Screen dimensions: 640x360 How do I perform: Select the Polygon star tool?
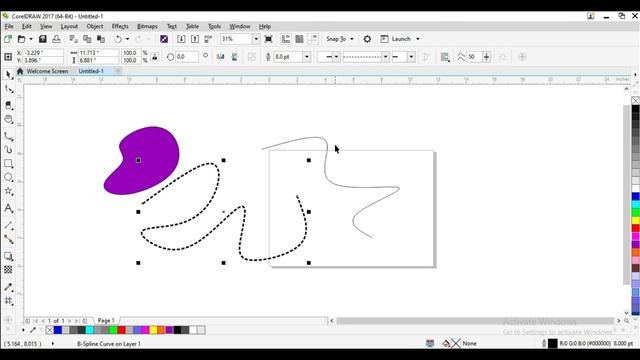click(8, 191)
